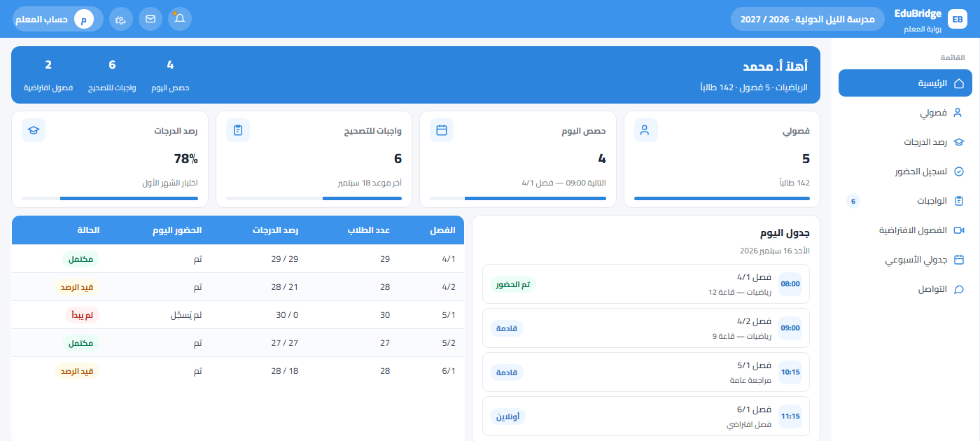The image size is (980, 441).
Task: Click the EduBridge brand name
Action: point(918,14)
